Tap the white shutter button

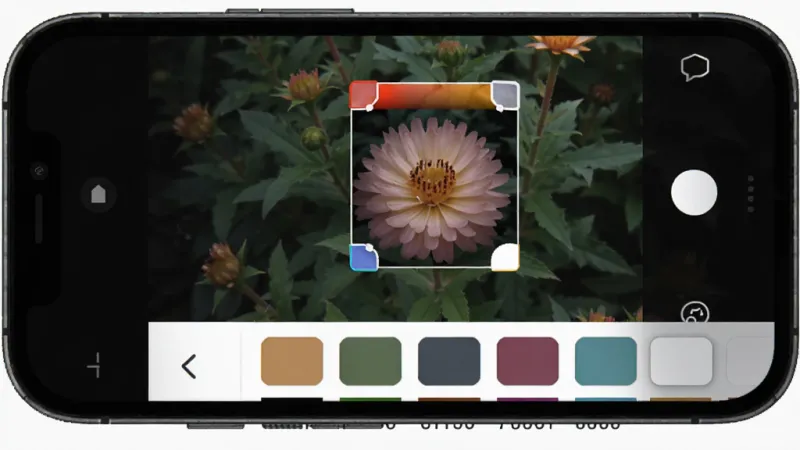694,193
